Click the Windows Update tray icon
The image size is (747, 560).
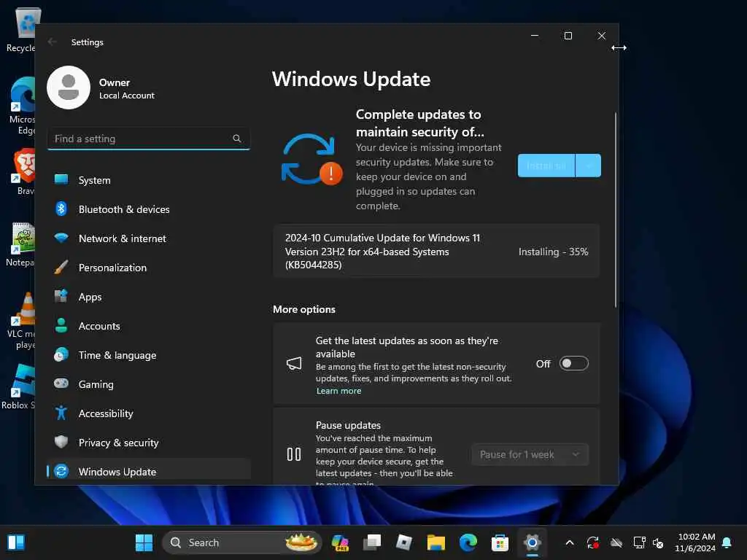592,542
